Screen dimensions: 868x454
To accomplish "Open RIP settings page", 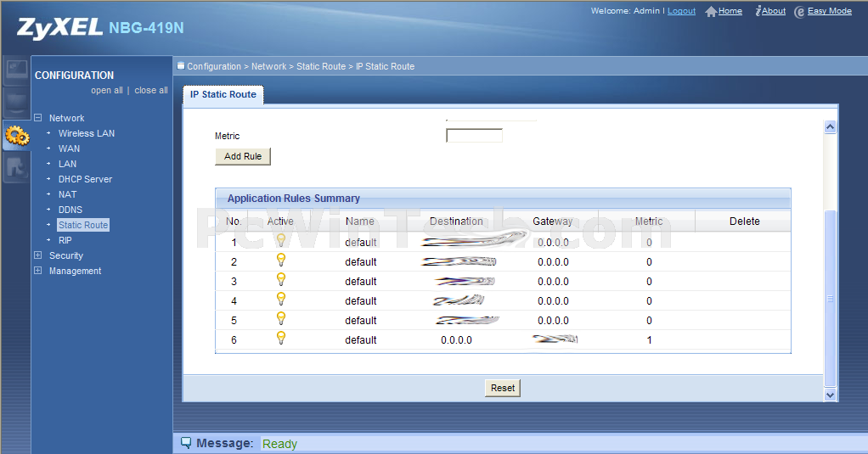I will [65, 240].
